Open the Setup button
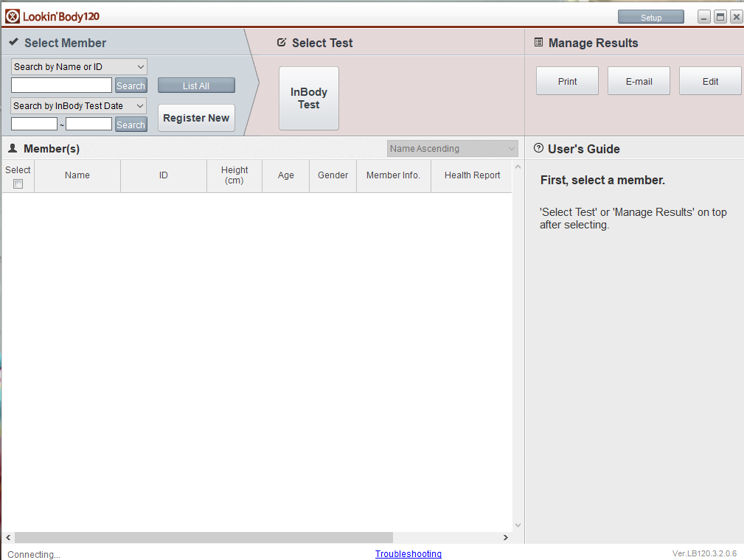744x560 pixels. point(651,17)
